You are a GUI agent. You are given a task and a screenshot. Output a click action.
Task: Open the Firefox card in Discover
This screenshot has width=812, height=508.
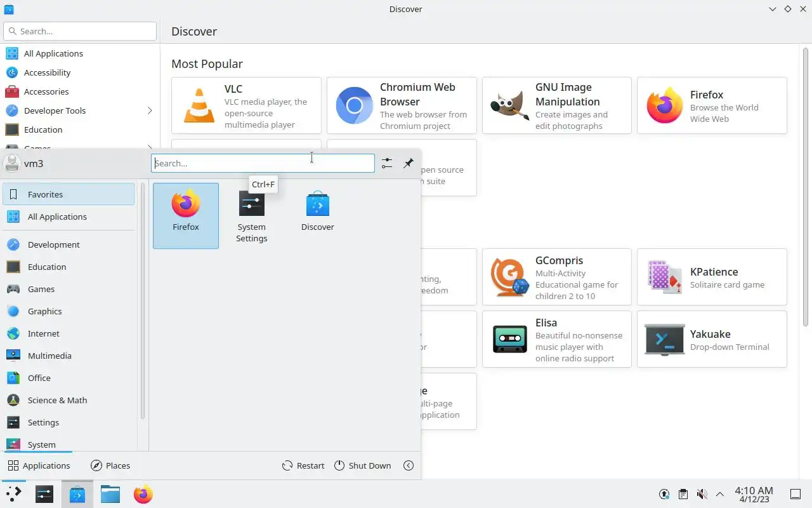[x=712, y=105]
